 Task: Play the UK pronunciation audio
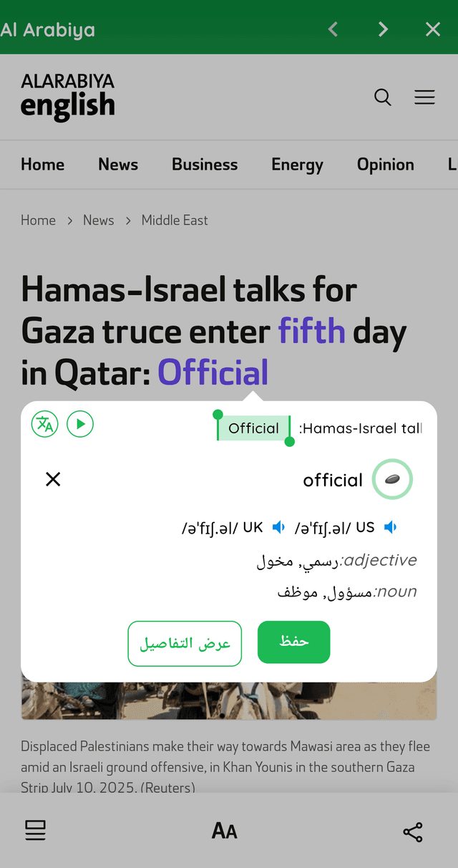pyautogui.click(x=279, y=528)
